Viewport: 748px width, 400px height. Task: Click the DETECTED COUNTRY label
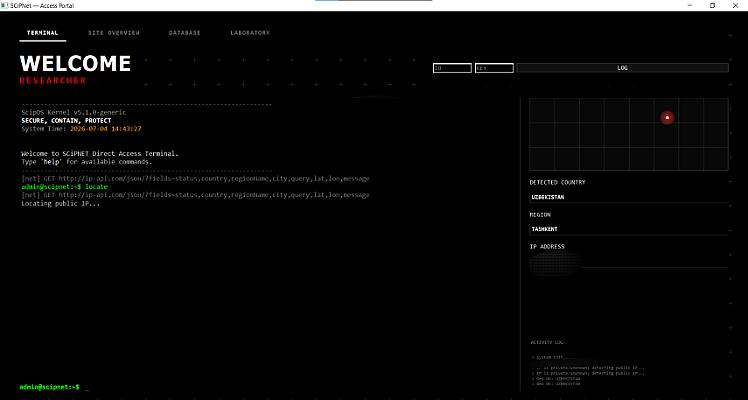coord(557,182)
